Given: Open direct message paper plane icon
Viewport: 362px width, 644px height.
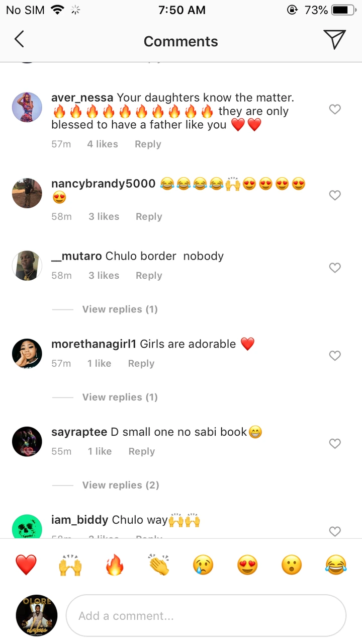Looking at the screenshot, I should click(334, 40).
